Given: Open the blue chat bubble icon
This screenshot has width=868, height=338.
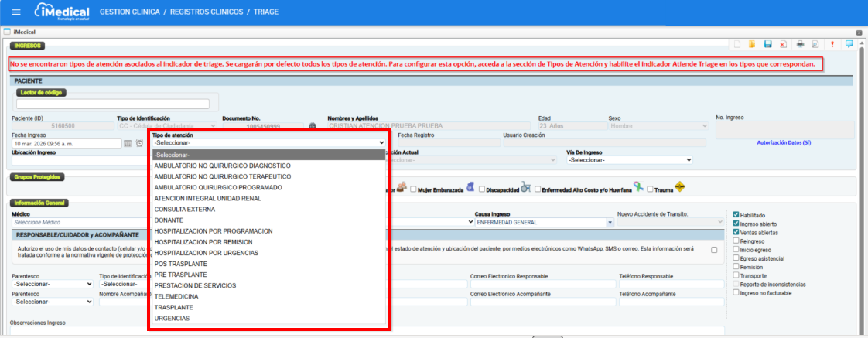Looking at the screenshot, I should click(x=849, y=44).
